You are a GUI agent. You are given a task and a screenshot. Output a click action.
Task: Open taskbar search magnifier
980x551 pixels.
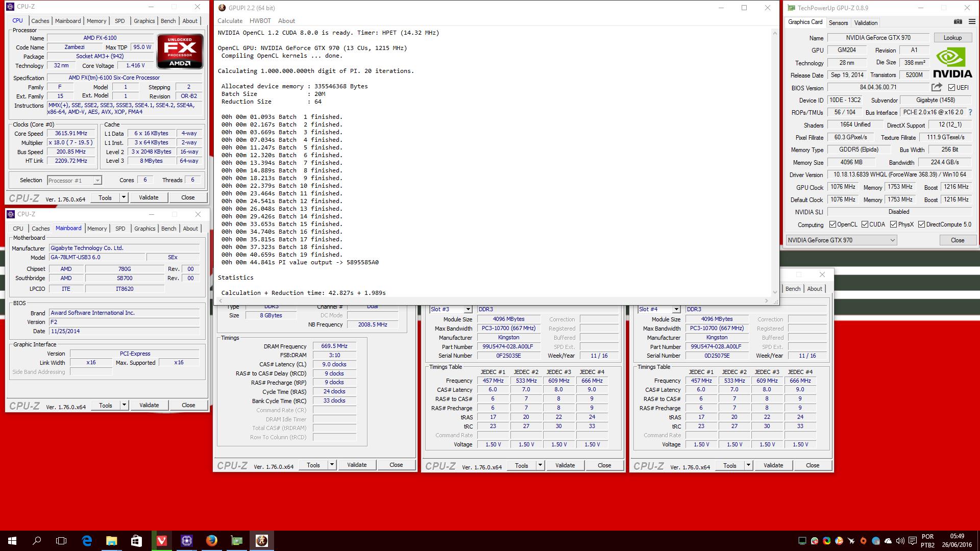37,541
